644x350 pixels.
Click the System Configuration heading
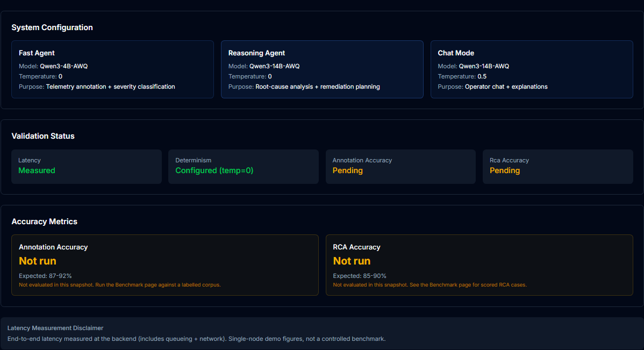pos(52,27)
